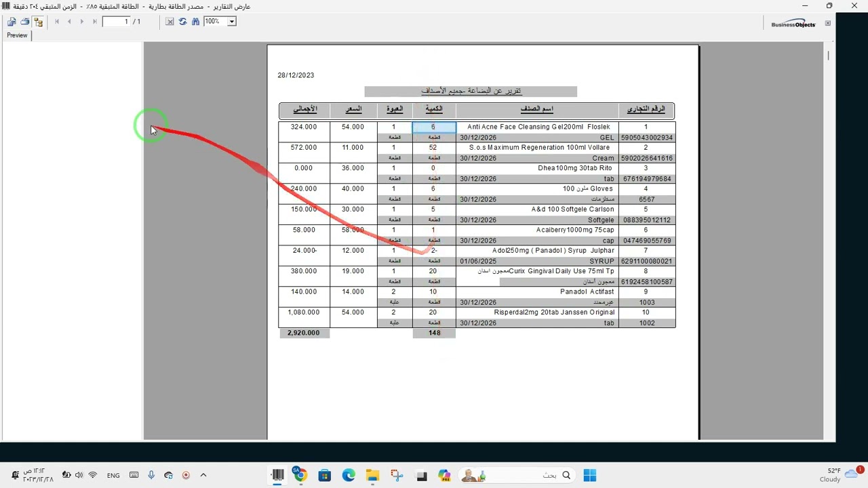The image size is (868, 488).
Task: Open Microsoft Store from the taskbar
Action: click(325, 476)
